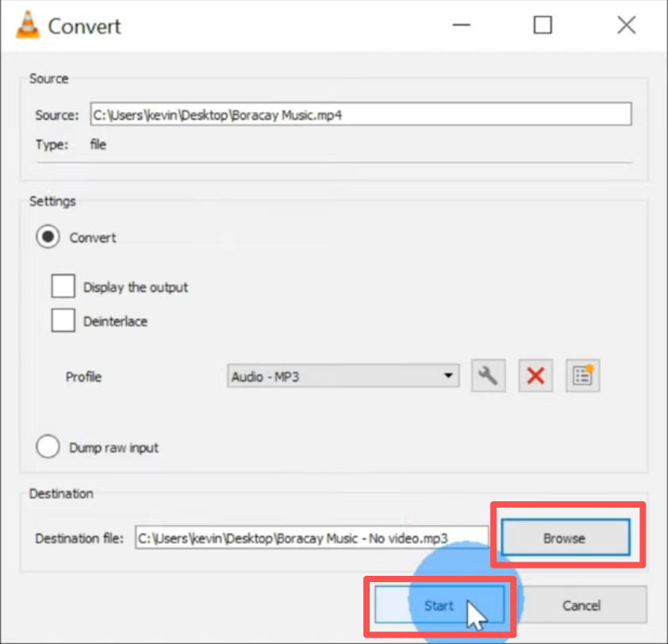Toggle the Deinterlace option on

pos(63,320)
